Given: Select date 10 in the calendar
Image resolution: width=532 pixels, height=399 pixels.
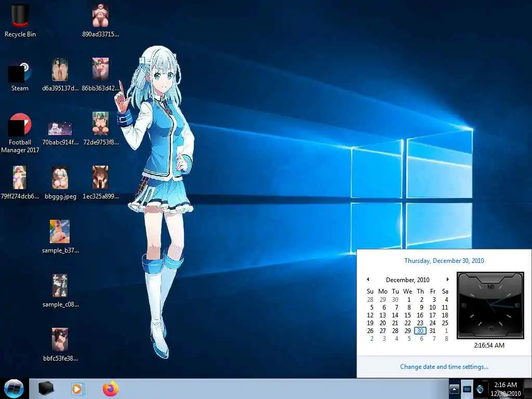Looking at the screenshot, I should 432,308.
